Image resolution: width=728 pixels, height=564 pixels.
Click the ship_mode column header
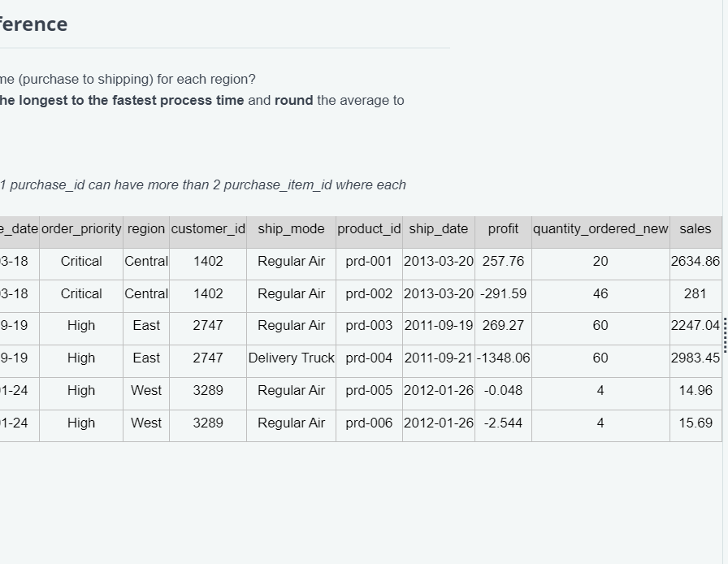pos(290,229)
